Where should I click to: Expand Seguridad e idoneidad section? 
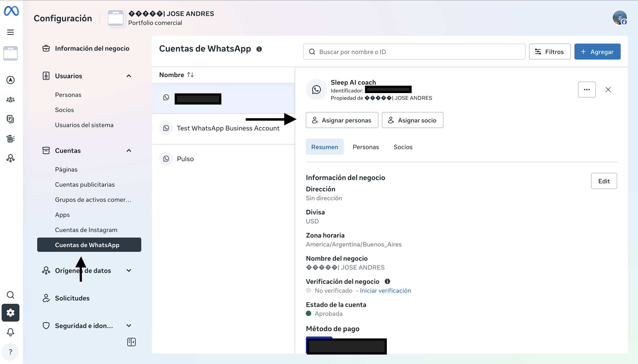(x=129, y=326)
